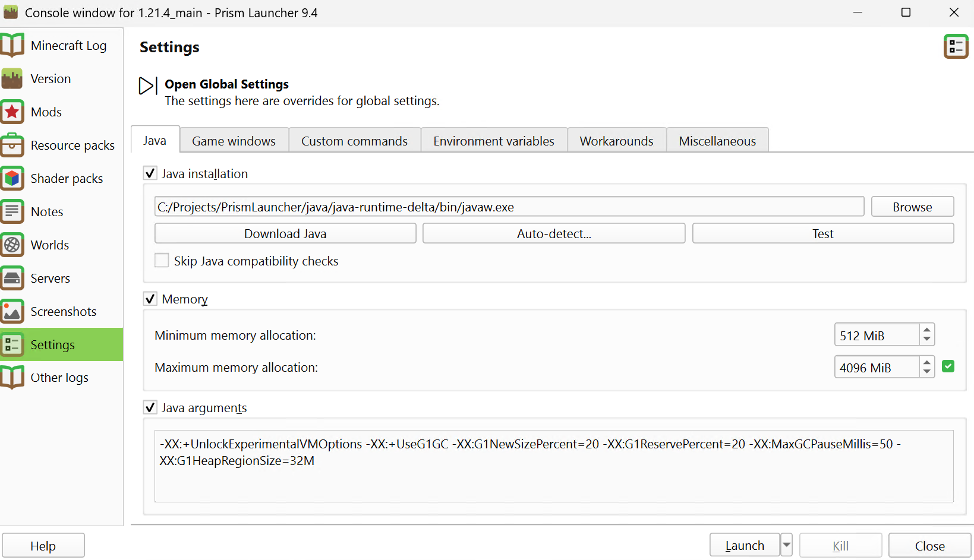This screenshot has width=974, height=560.
Task: Open the Custom commands tab
Action: [x=354, y=141]
